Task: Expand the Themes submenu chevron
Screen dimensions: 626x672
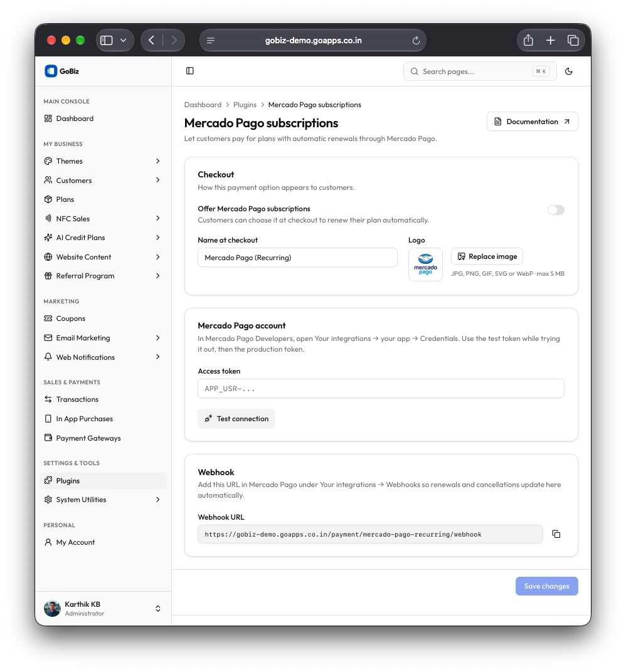Action: 158,161
